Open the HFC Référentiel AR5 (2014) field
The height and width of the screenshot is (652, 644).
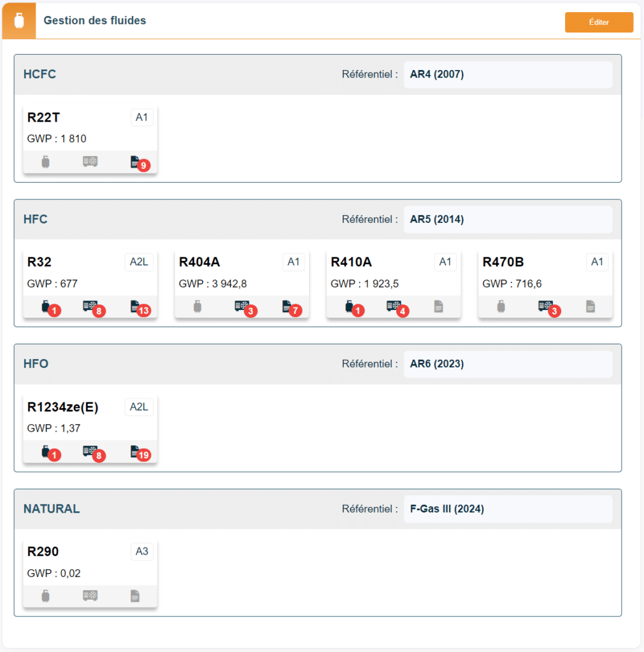[508, 219]
